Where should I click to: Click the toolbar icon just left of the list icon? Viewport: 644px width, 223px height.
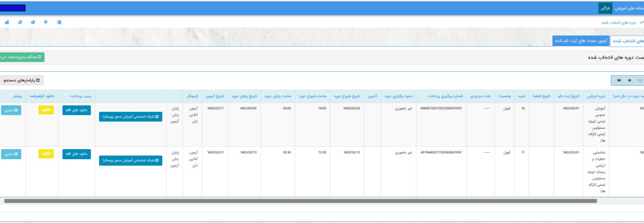click(46, 22)
